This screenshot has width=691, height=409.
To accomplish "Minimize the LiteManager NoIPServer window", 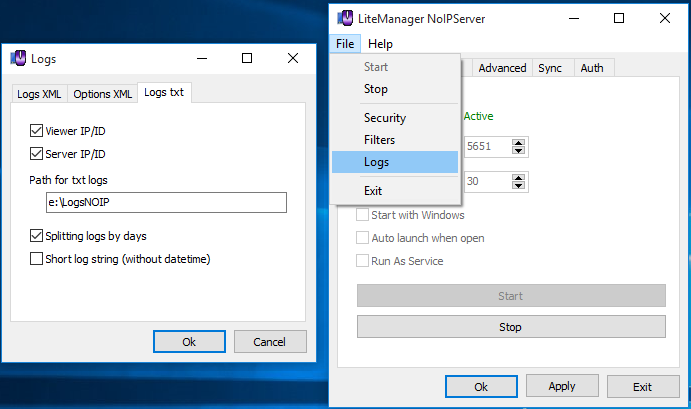I will pos(574,18).
